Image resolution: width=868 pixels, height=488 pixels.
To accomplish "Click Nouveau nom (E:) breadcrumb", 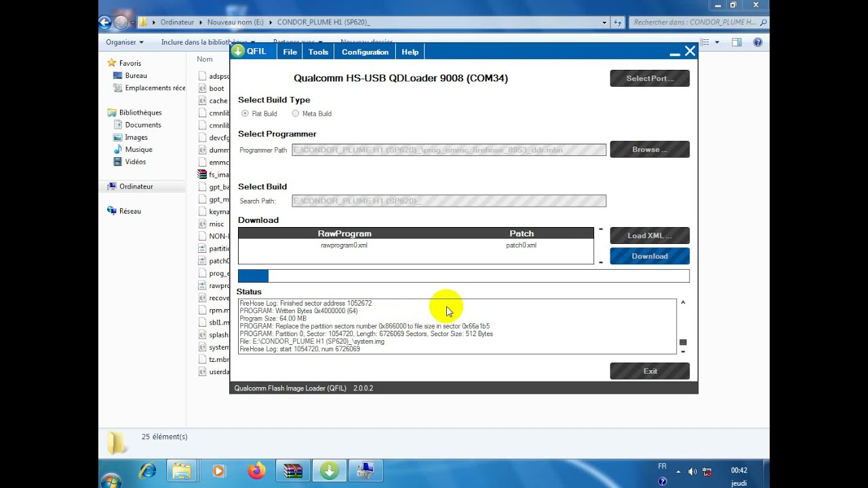I will (235, 22).
